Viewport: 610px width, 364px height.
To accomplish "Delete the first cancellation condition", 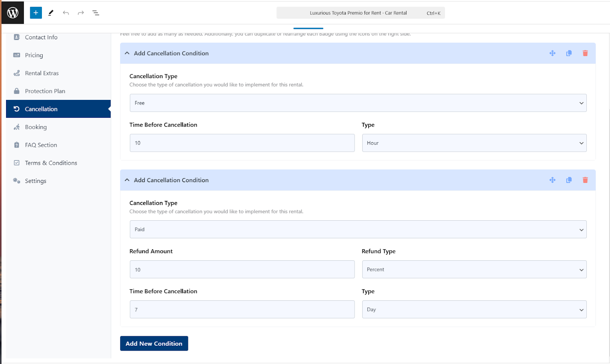I will (585, 53).
